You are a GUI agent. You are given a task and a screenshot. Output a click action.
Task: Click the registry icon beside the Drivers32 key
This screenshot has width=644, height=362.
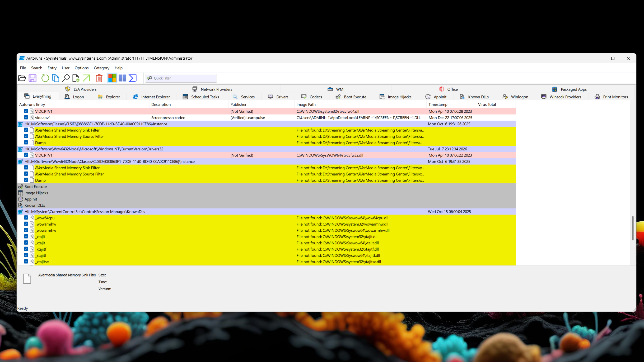[x=20, y=149]
